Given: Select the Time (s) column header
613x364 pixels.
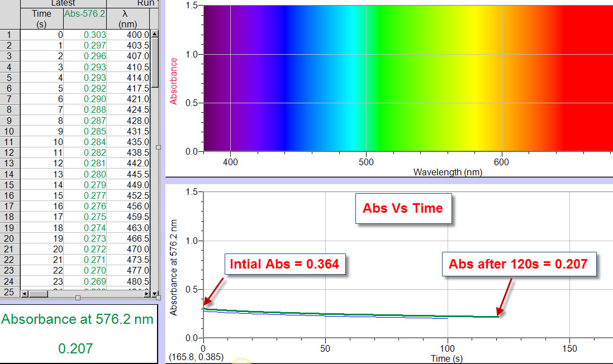Looking at the screenshot, I should [41, 19].
